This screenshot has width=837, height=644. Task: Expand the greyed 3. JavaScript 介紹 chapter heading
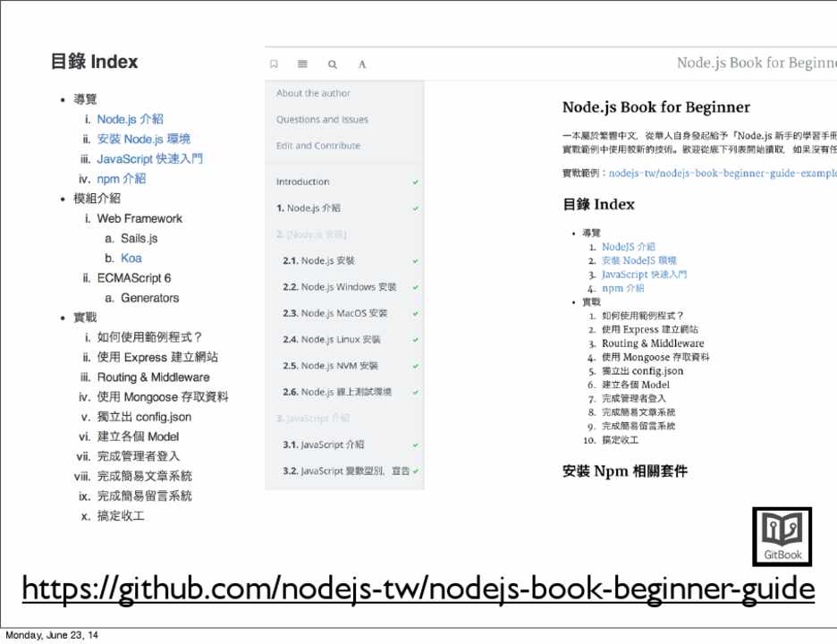click(313, 418)
